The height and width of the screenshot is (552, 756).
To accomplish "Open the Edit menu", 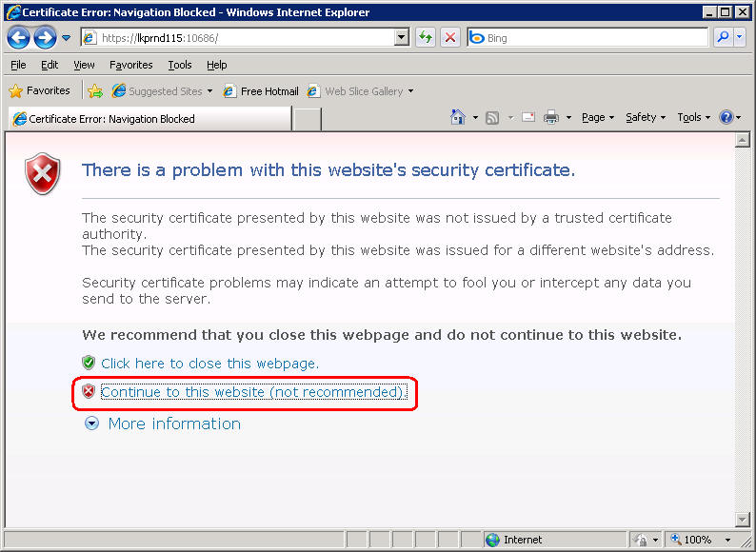I will [x=50, y=65].
